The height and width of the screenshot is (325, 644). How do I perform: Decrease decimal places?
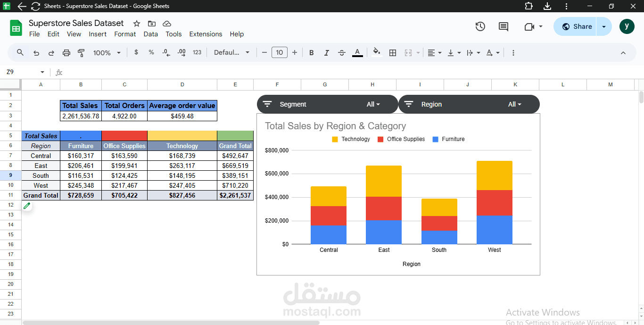pos(166,52)
